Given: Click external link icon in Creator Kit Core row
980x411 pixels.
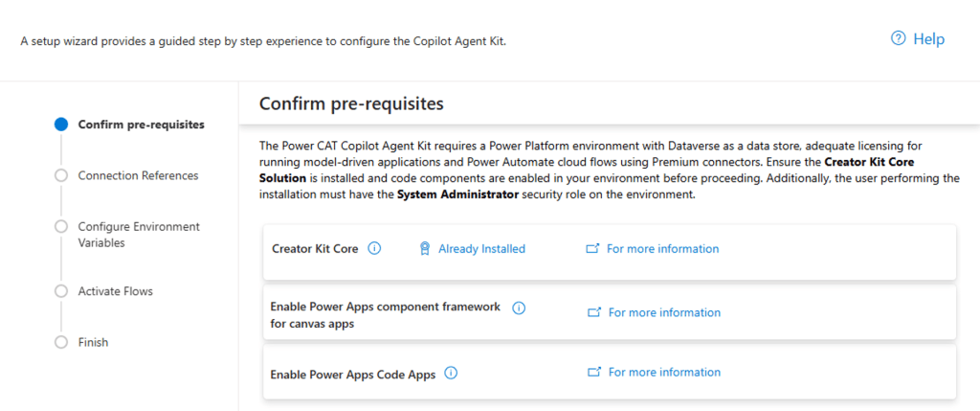Looking at the screenshot, I should pos(592,248).
